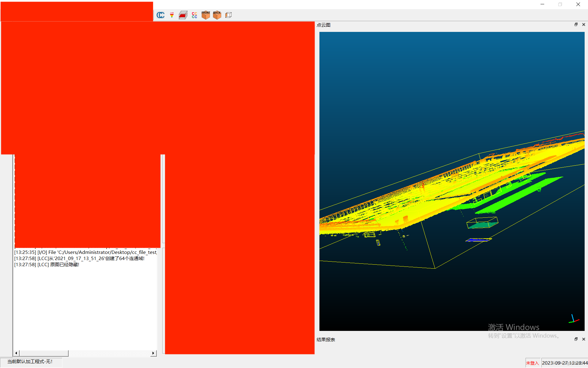Run label connected components tool
This screenshot has width=588, height=368.
point(194,15)
